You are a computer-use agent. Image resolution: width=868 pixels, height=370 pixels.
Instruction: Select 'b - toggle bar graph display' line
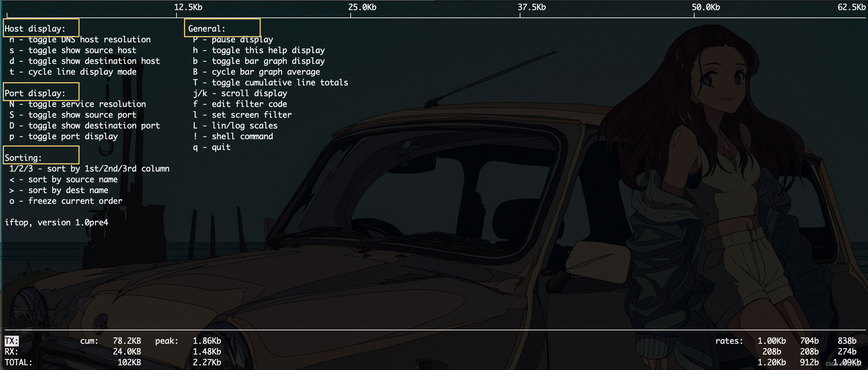tap(259, 61)
